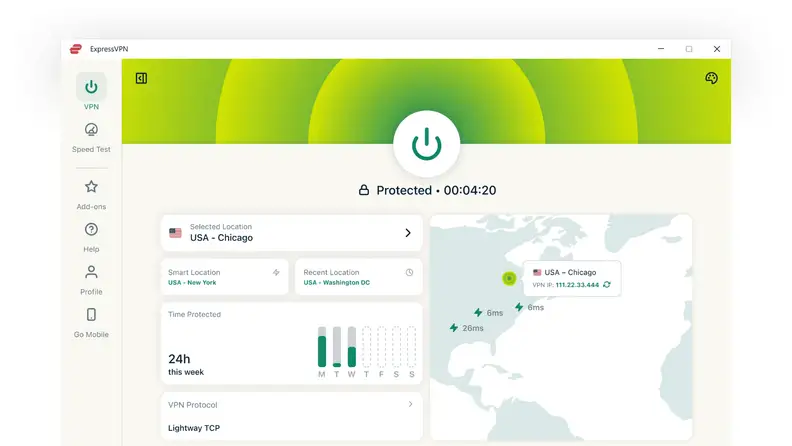Open the Selected Location USA - Chicago card
This screenshot has height=446, width=792.
tap(291, 233)
